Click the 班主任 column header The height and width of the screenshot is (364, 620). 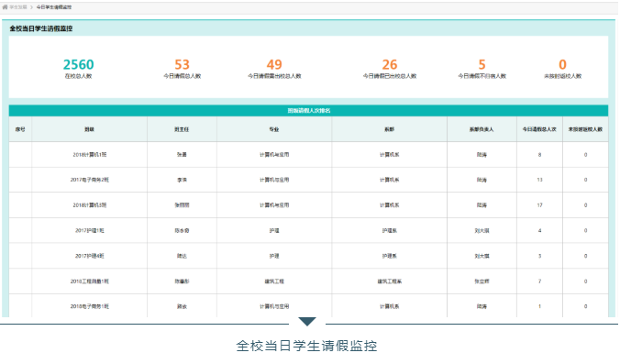pos(182,129)
